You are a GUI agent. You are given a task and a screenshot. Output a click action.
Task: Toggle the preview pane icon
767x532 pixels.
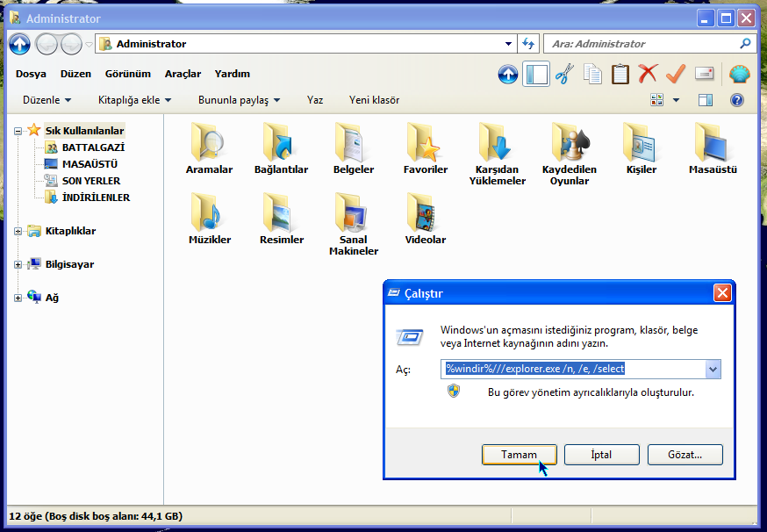pyautogui.click(x=706, y=100)
